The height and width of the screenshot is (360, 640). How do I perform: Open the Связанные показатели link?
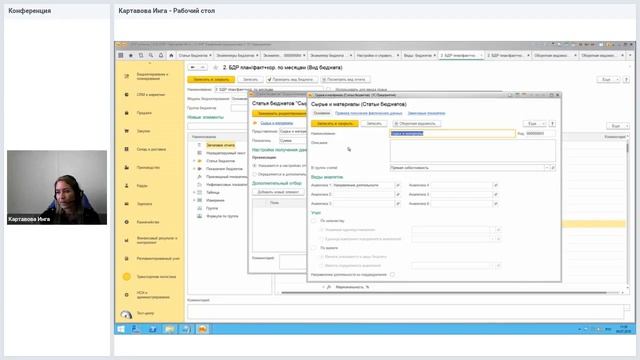[x=426, y=113]
